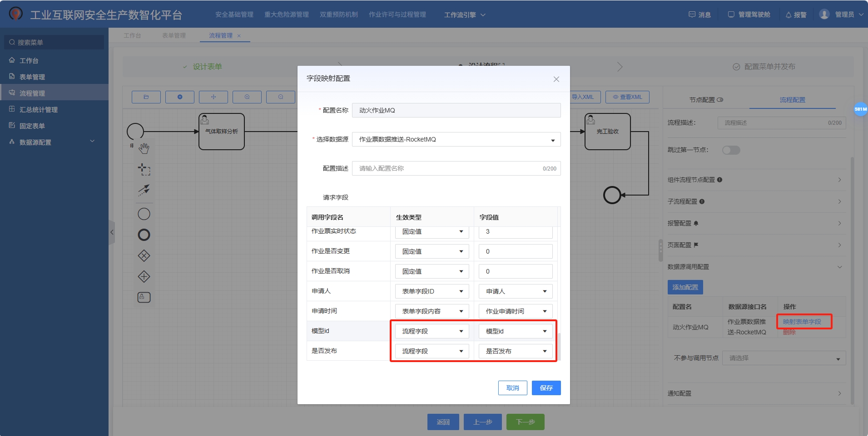This screenshot has height=436, width=868.
Task: Open 生效类型 dropdown for 作业是否变更 row
Action: click(x=432, y=251)
